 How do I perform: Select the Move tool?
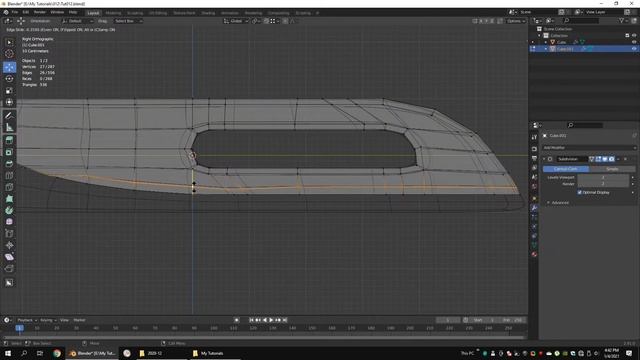[9, 67]
